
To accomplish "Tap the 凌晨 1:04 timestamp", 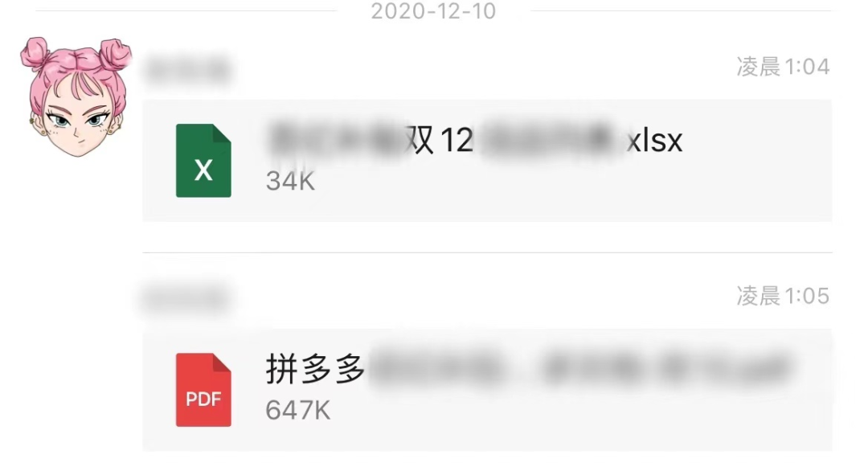I will pyautogui.click(x=783, y=67).
